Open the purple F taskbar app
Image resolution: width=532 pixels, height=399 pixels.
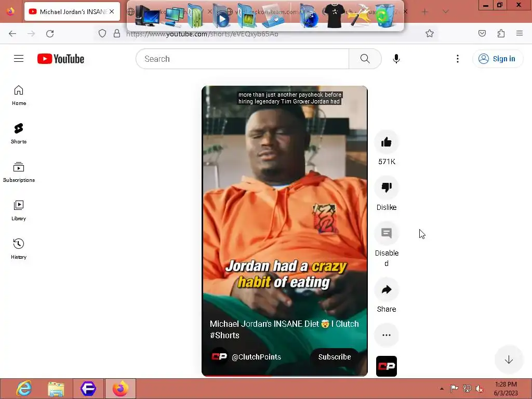click(x=88, y=389)
